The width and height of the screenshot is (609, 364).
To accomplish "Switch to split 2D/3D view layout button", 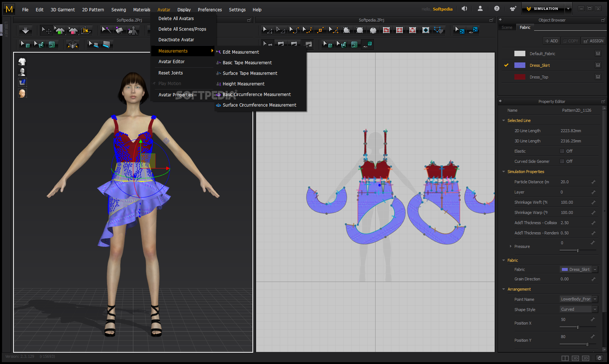I will coord(565,358).
